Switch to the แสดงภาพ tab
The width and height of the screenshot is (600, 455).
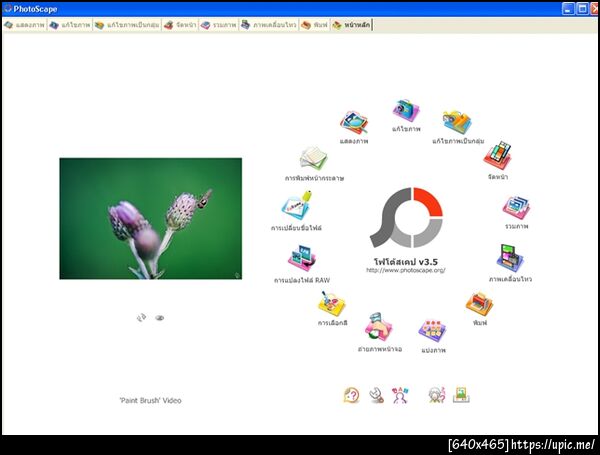24,25
